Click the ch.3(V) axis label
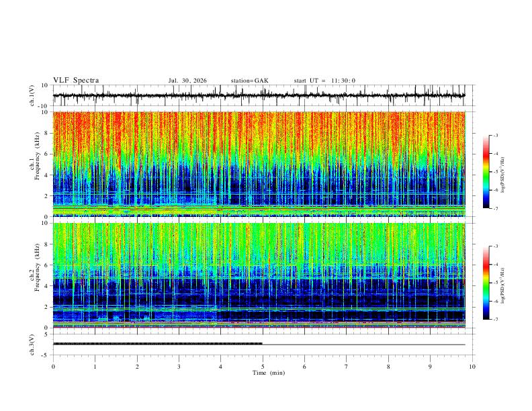532x411 pixels. (32, 345)
